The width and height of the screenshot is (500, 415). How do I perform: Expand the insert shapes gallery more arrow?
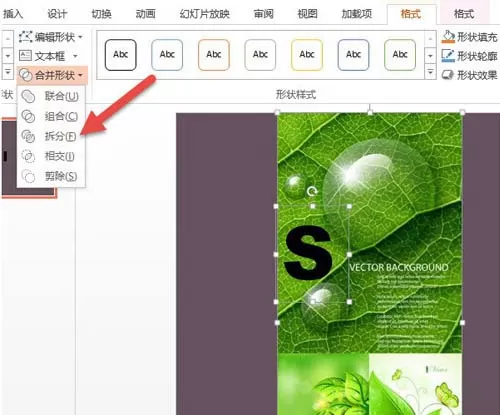pos(7,72)
